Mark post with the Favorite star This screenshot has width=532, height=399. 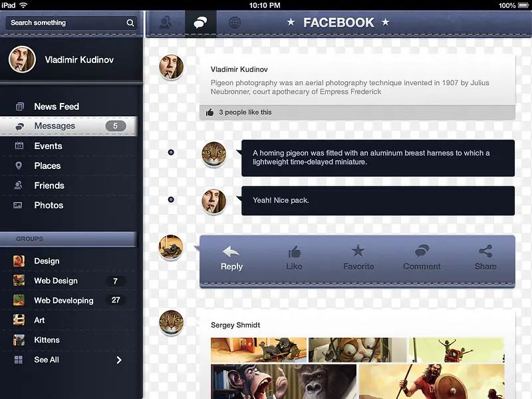[x=358, y=251]
